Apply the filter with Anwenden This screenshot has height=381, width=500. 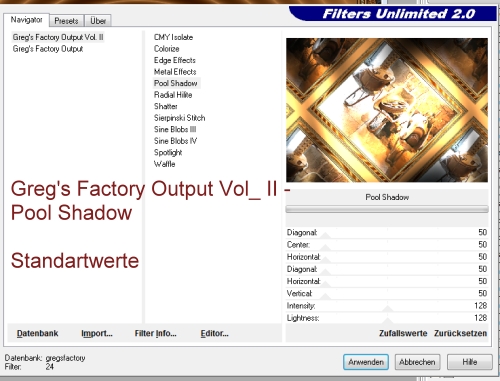[x=366, y=362]
